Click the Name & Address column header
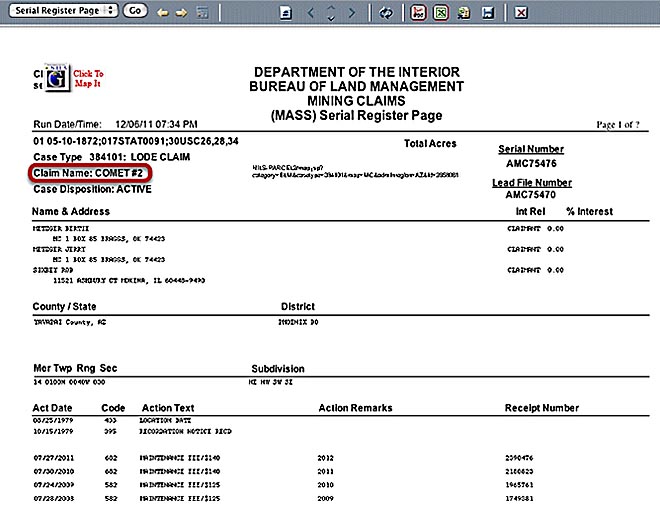This screenshot has width=660, height=505. pos(71,212)
